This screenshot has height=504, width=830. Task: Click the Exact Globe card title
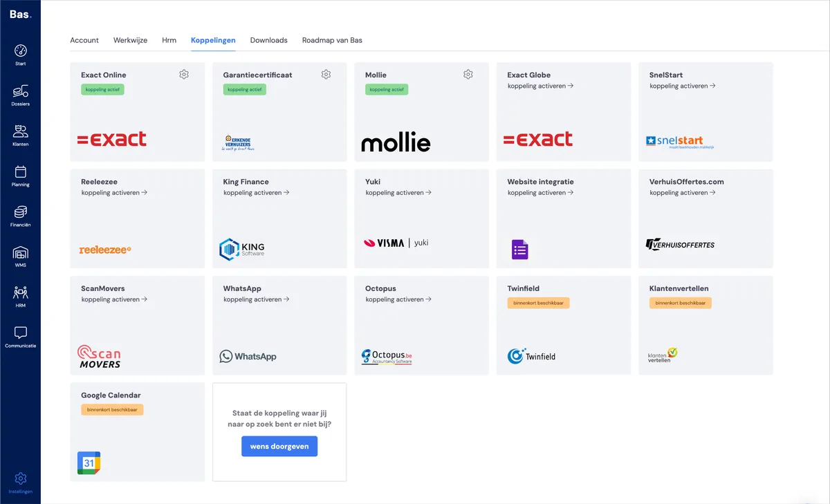pyautogui.click(x=529, y=75)
